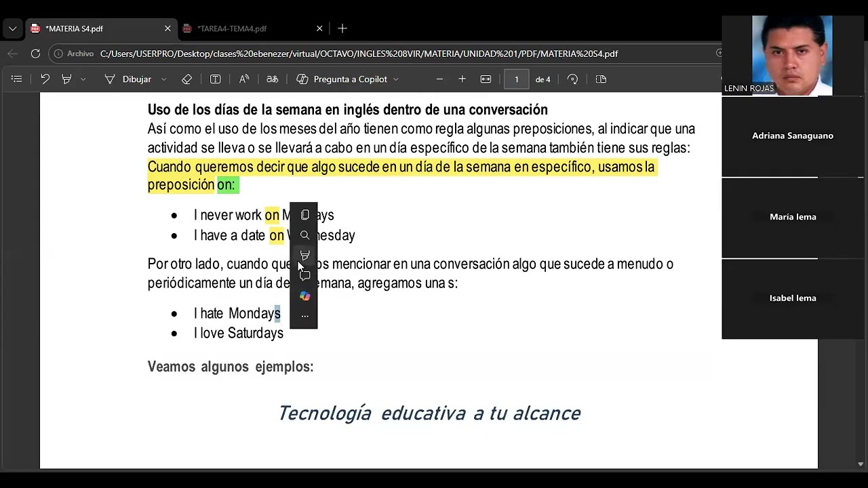Expand Dibujar pen options arrow
This screenshot has width=868, height=488.
point(163,79)
